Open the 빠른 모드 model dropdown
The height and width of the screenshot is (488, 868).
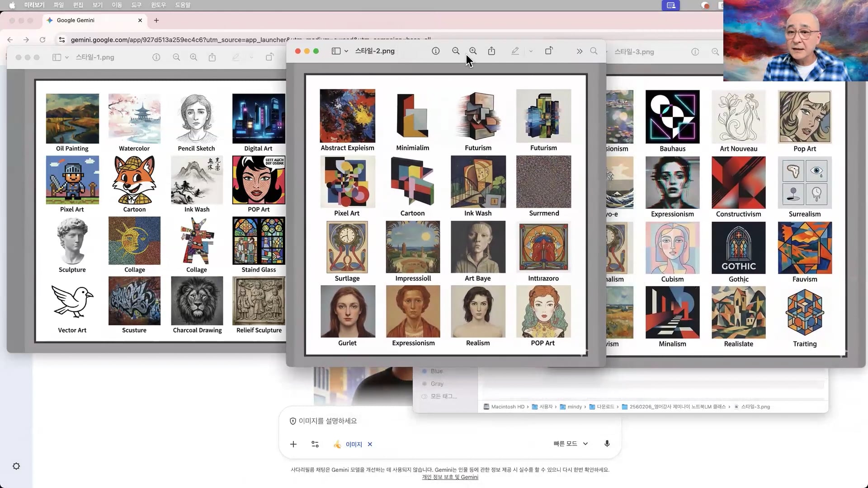point(571,444)
